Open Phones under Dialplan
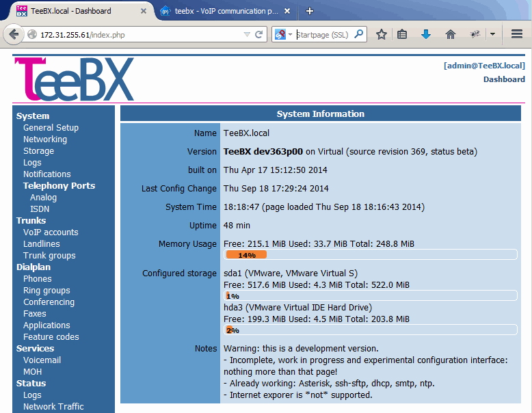The width and height of the screenshot is (532, 413). tap(38, 279)
